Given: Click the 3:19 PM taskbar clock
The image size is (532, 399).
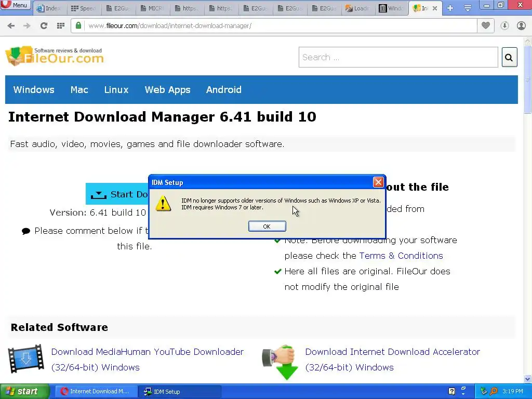Looking at the screenshot, I should [x=513, y=392].
